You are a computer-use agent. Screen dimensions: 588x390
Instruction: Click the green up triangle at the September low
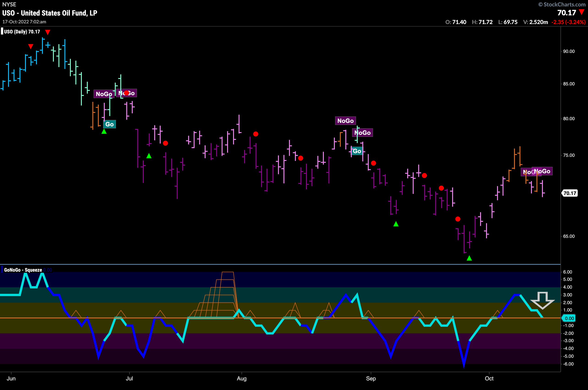tap(469, 258)
